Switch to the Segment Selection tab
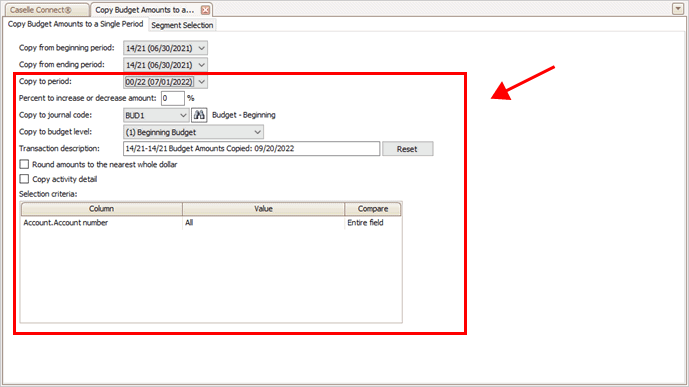Viewport: 689px width, 387px height. 182,25
